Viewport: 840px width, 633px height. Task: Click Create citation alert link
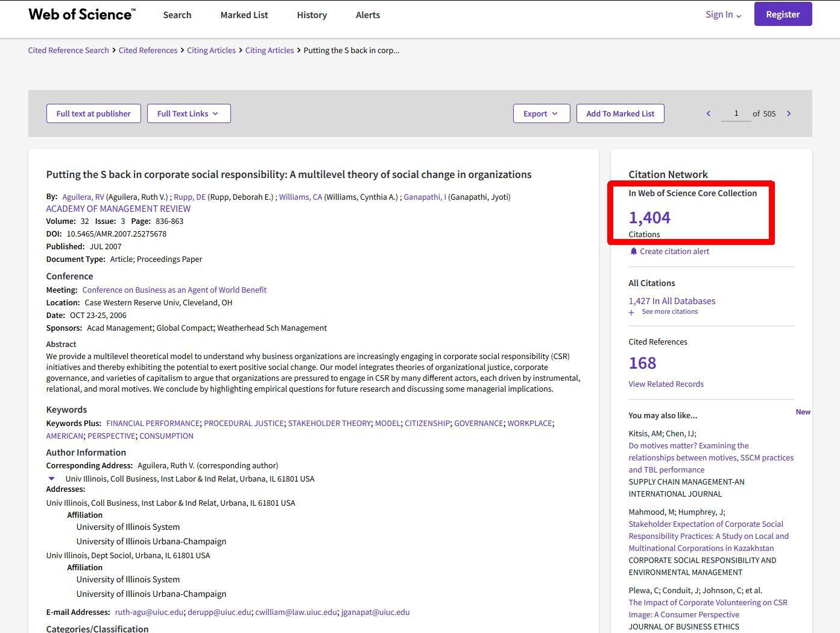pos(674,251)
